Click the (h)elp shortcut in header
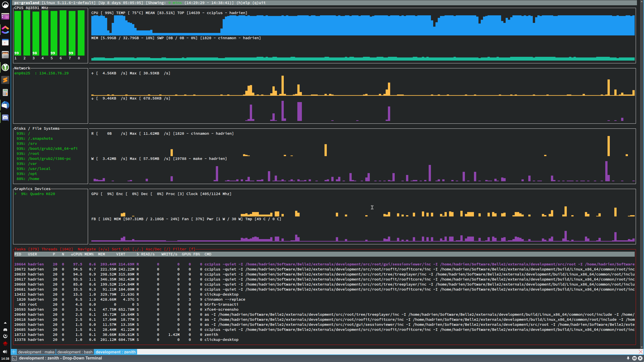The height and width of the screenshot is (362, 644). pos(243,3)
